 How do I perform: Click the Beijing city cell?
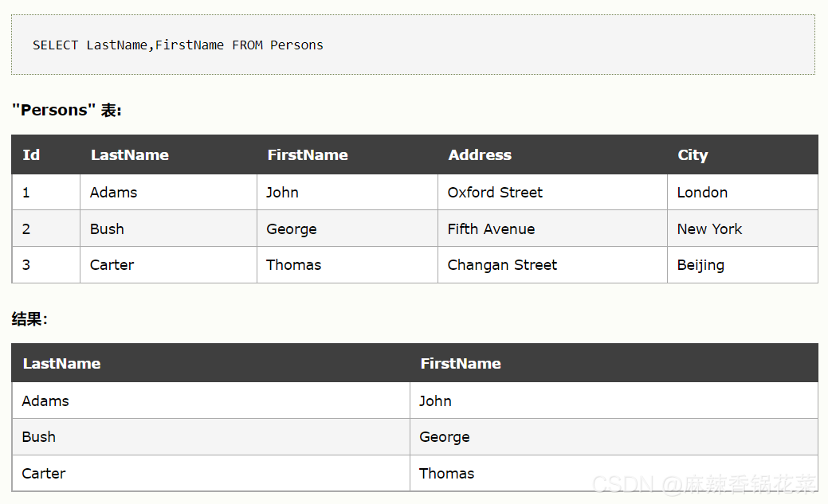pyautogui.click(x=743, y=265)
